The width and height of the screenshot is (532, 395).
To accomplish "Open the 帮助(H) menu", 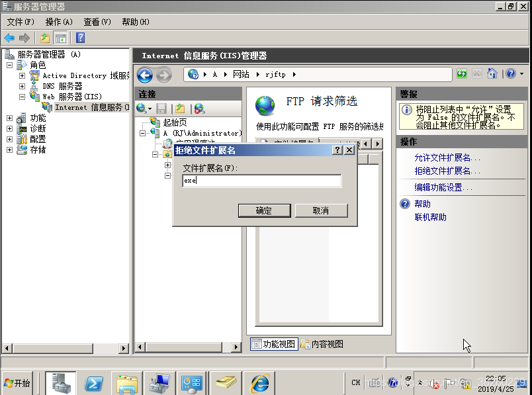I will tap(136, 22).
